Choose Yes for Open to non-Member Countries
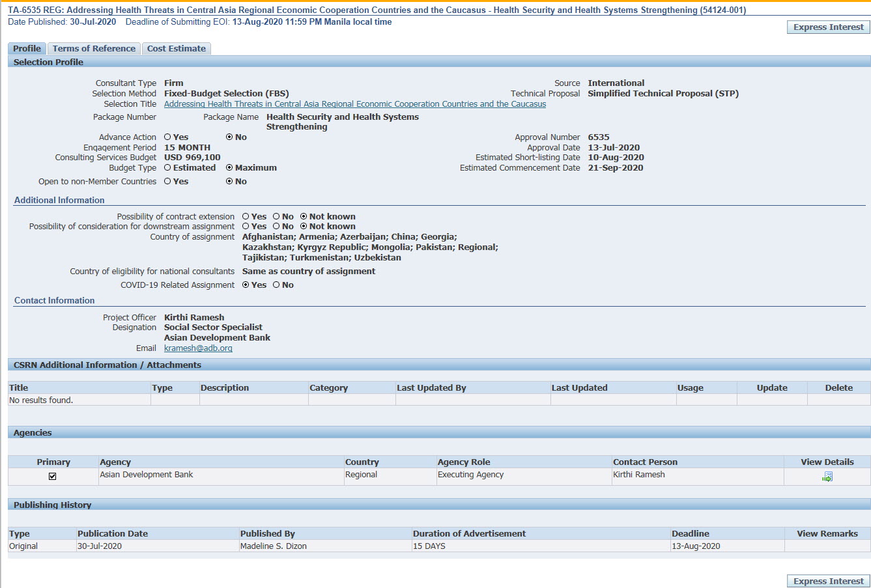Image resolution: width=871 pixels, height=588 pixels. coord(167,182)
